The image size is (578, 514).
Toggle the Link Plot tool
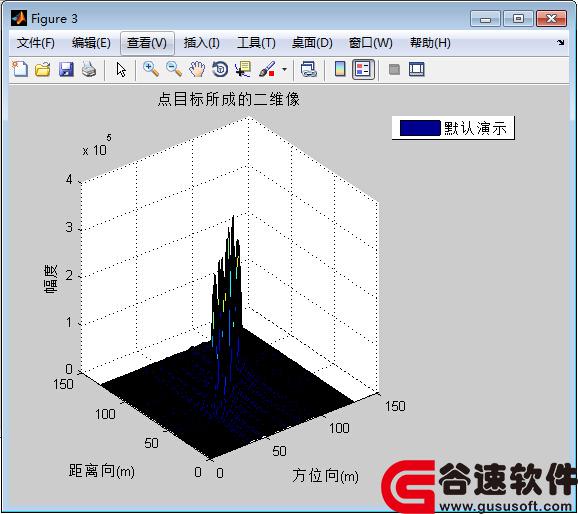pos(309,69)
